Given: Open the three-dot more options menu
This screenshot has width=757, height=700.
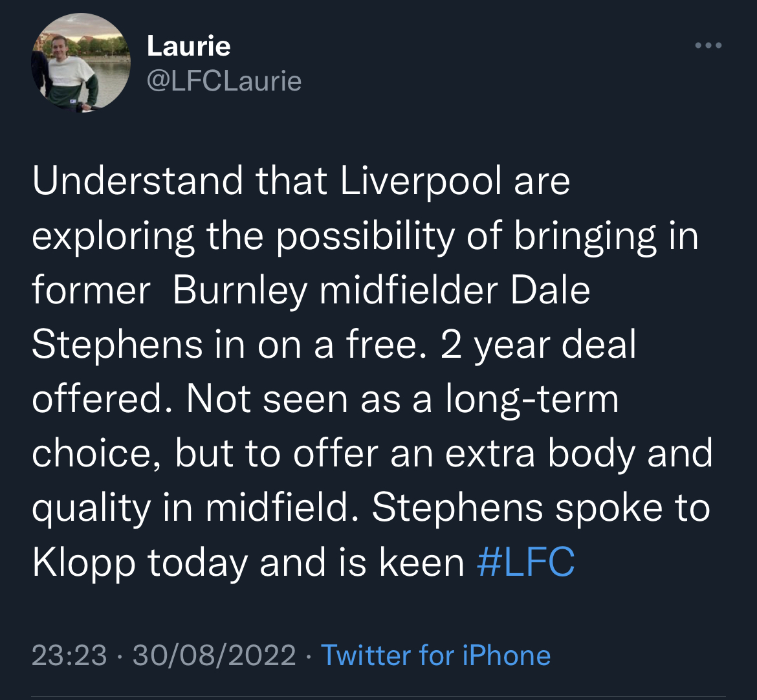Looking at the screenshot, I should [708, 46].
